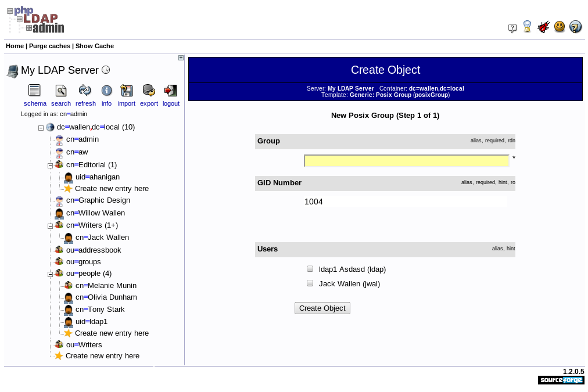Log out using the logout icon

coord(170,91)
